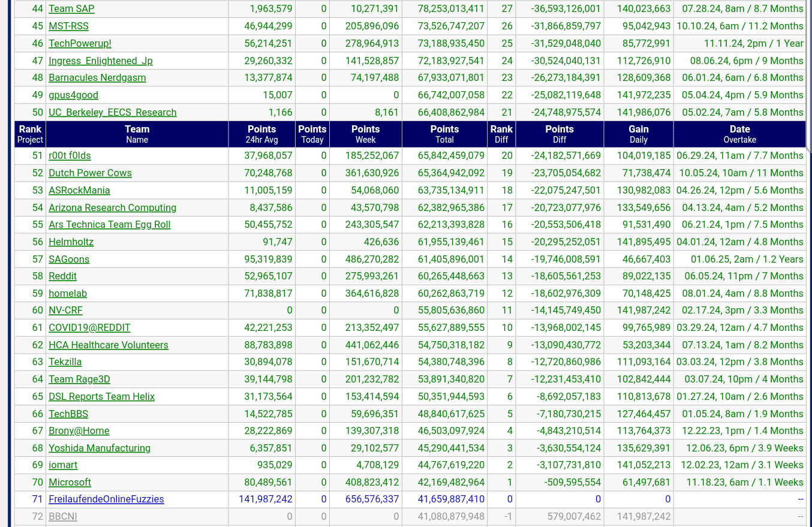Open the TechPowerup! team page

[x=80, y=44]
